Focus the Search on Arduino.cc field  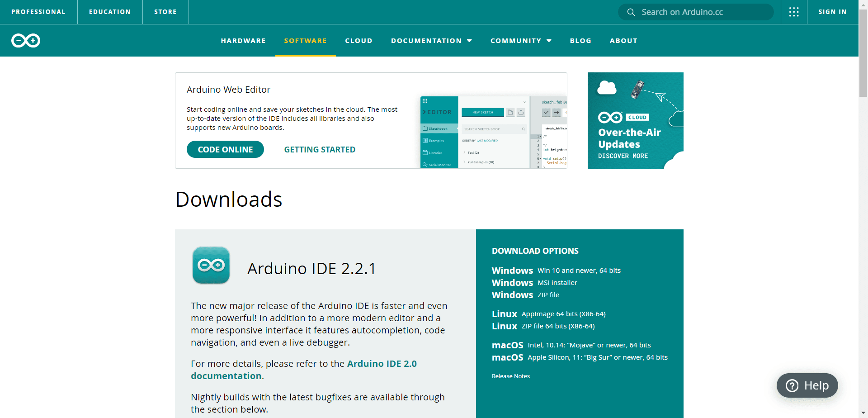point(696,12)
